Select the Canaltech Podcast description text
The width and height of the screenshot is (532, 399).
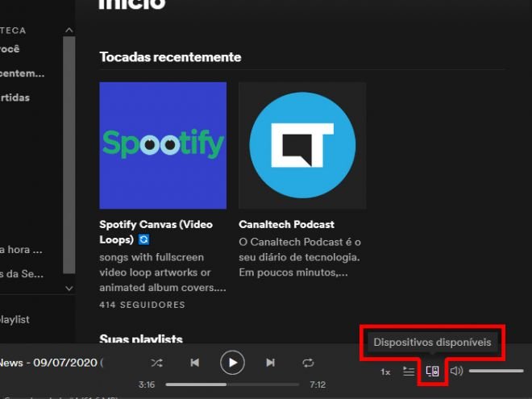tap(300, 257)
